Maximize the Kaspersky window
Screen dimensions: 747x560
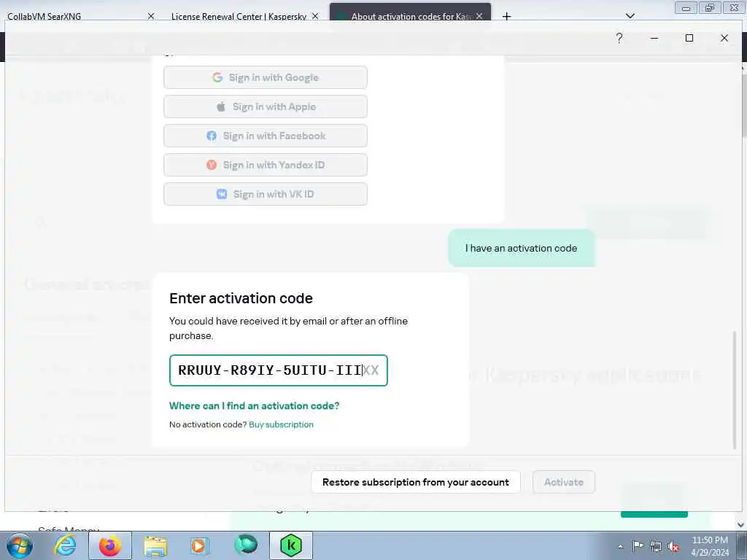[689, 38]
